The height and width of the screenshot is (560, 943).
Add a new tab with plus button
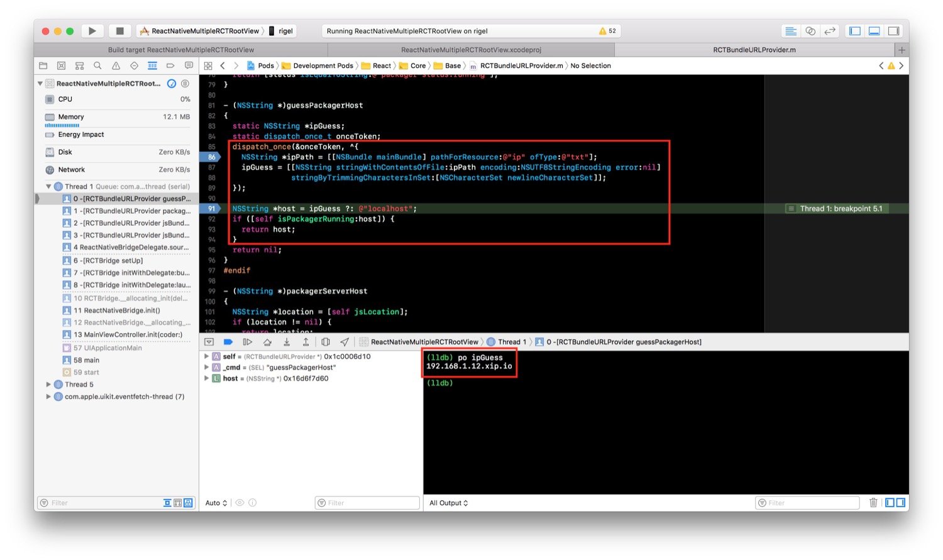[902, 50]
